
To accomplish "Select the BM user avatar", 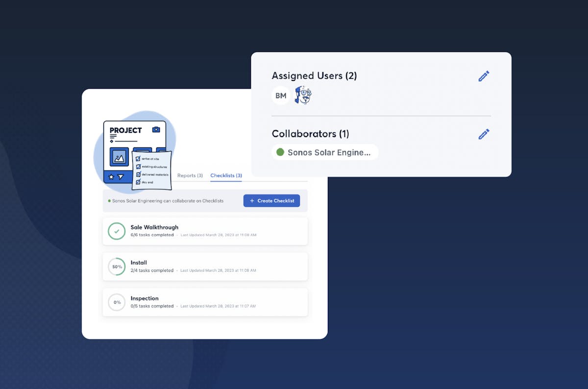I will coord(281,96).
